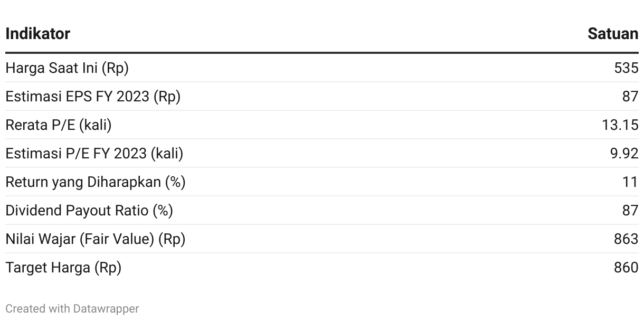Click the expected return value 11
Image resolution: width=644 pixels, height=321 pixels.
pos(630,182)
